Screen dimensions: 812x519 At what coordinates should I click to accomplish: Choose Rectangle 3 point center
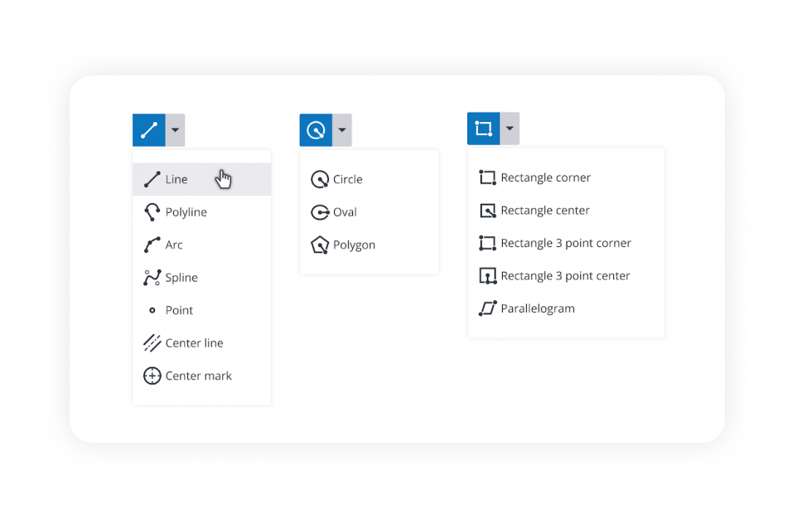click(x=565, y=276)
